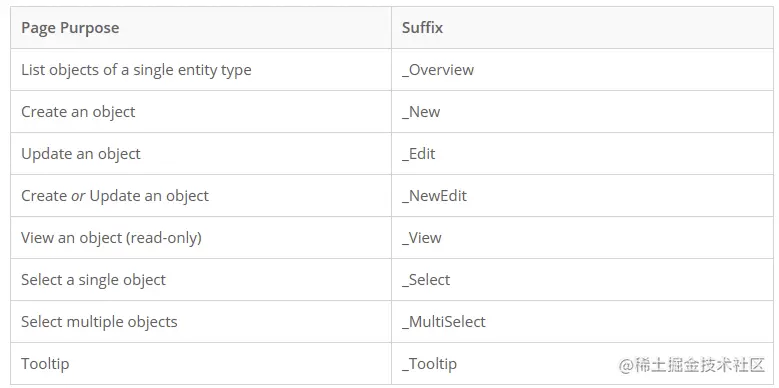Click the 'Update an object' row
This screenshot has width=779, height=388.
coord(391,154)
